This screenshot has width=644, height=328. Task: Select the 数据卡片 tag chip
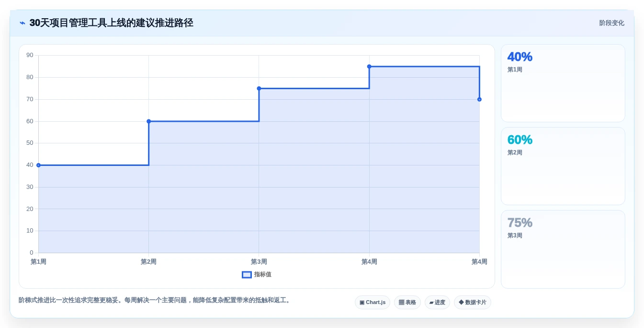[x=473, y=303]
